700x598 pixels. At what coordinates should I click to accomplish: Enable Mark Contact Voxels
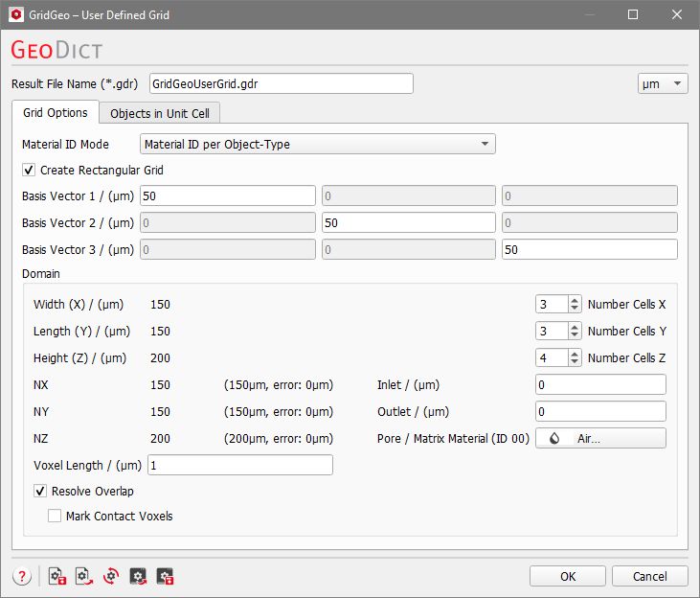55,516
